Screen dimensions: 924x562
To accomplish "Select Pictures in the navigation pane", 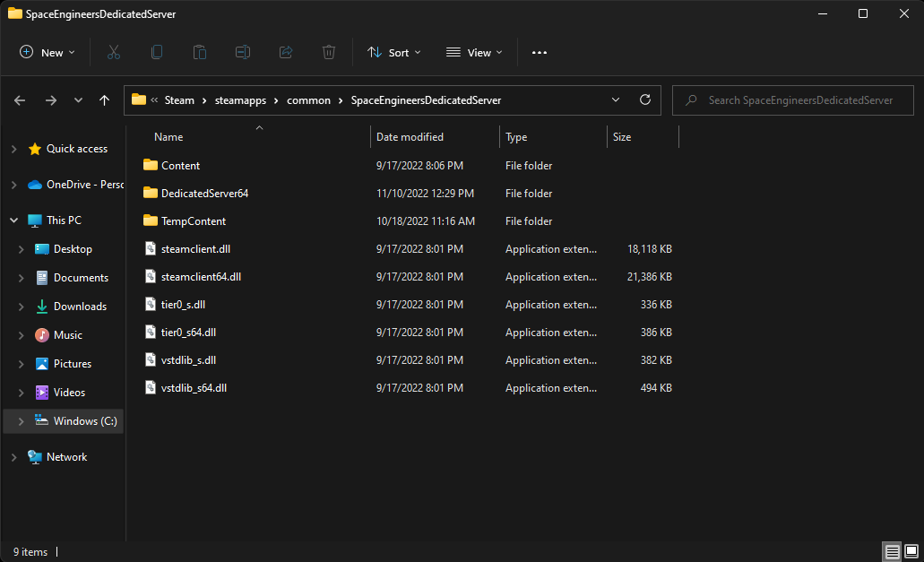I will [73, 364].
